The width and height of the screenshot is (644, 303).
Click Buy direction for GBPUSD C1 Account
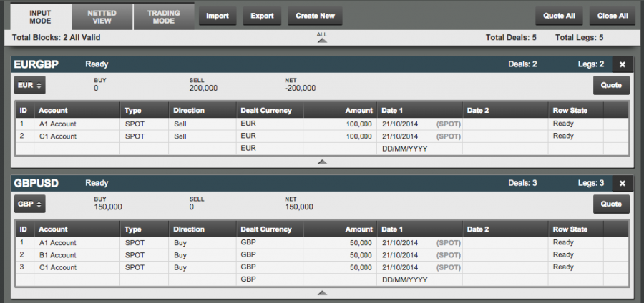(180, 267)
